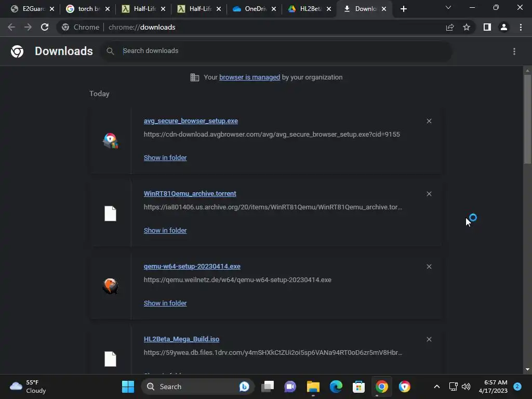532x399 pixels.
Task: Open qemu-w64-setup-20230414.exe file link
Action: tap(192, 267)
